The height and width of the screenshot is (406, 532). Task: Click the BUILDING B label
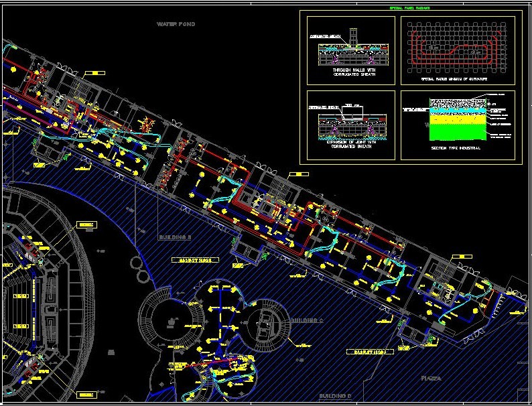175,238
